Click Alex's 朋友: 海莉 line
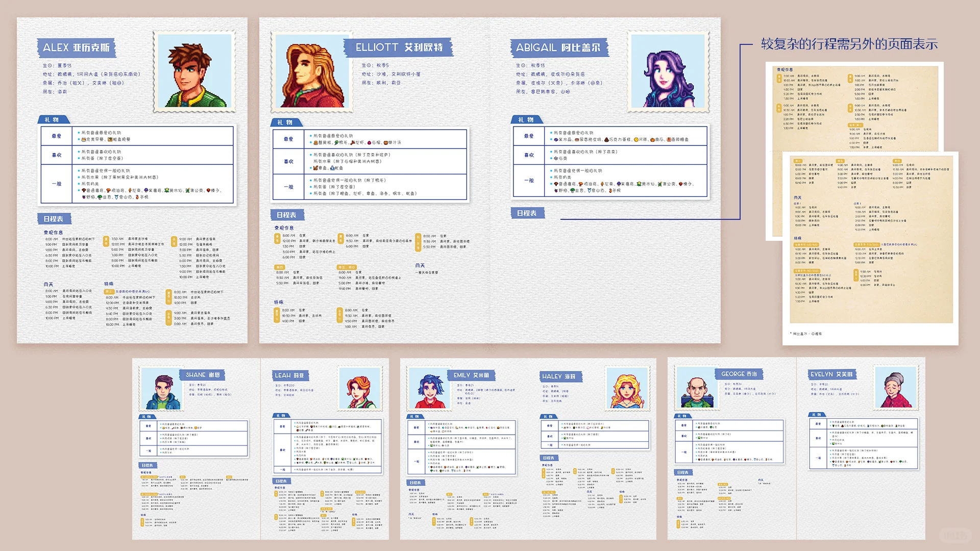The width and height of the screenshot is (980, 551). pos(55,92)
